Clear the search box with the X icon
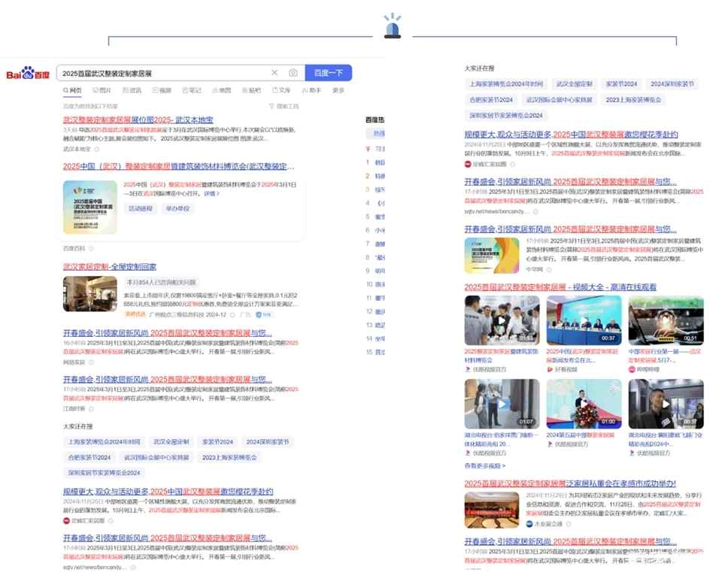The image size is (722, 588). [274, 73]
